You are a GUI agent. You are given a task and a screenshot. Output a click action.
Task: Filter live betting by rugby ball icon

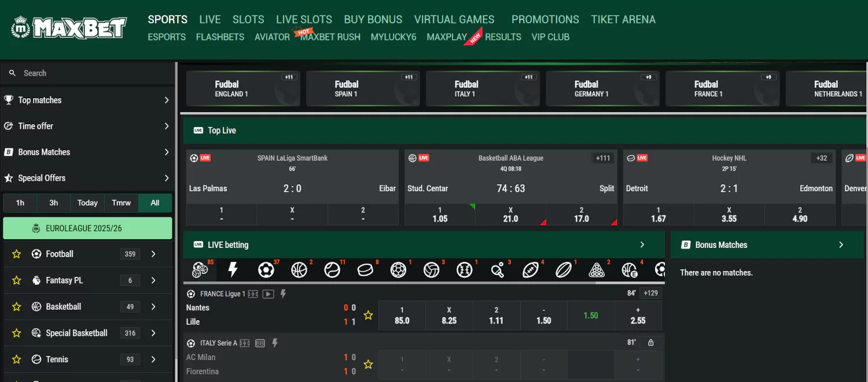pos(564,270)
